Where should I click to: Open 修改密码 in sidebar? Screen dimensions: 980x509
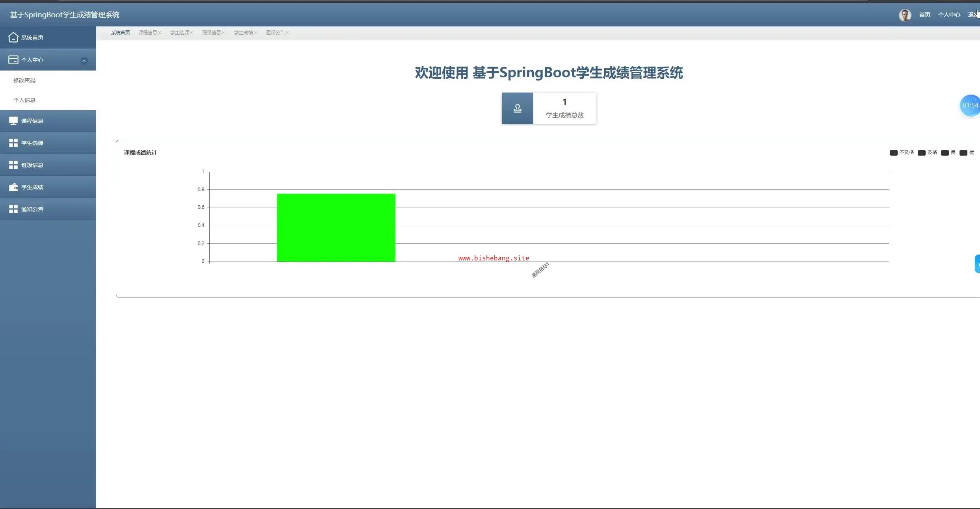tap(24, 80)
